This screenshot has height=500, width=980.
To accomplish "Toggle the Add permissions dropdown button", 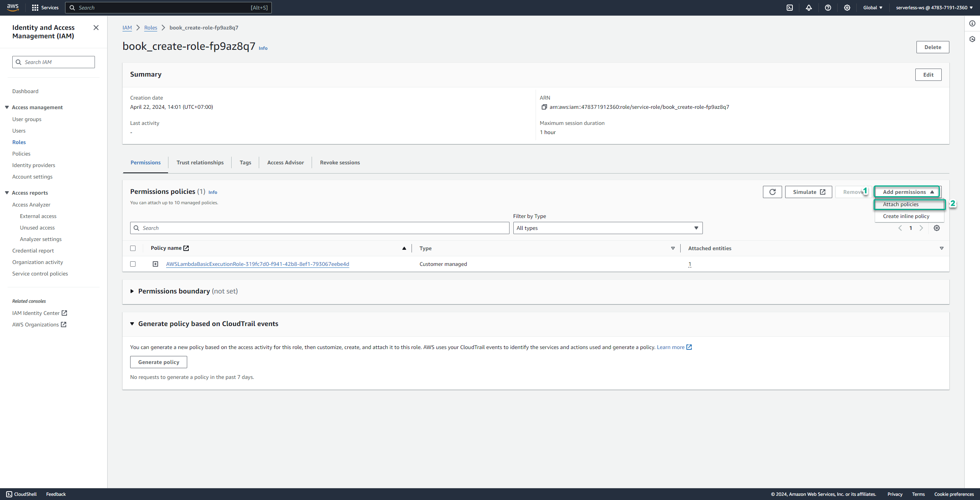I will tap(907, 192).
